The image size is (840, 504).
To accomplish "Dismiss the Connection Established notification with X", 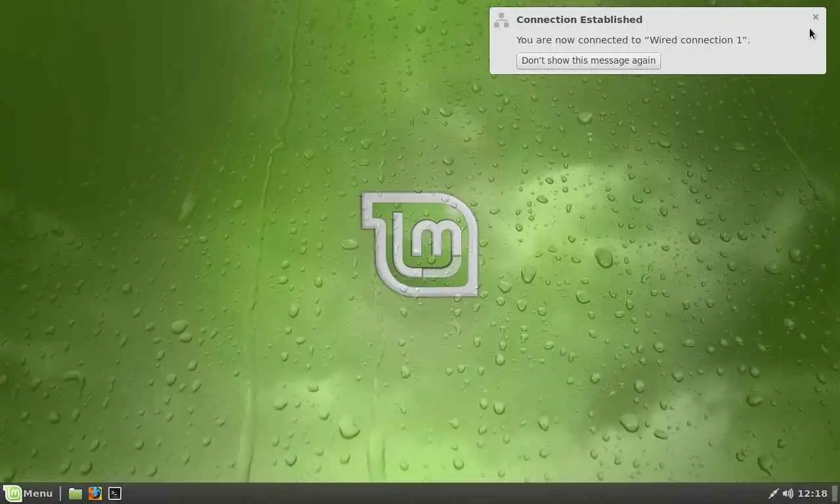I will pyautogui.click(x=815, y=17).
